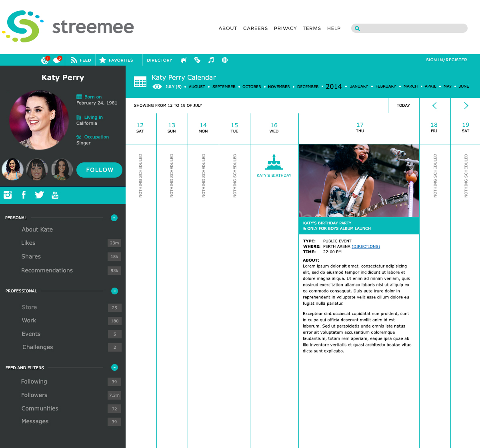Image resolution: width=480 pixels, height=448 pixels.
Task: Click KATY'S BIRTHDAY event label
Action: [274, 176]
